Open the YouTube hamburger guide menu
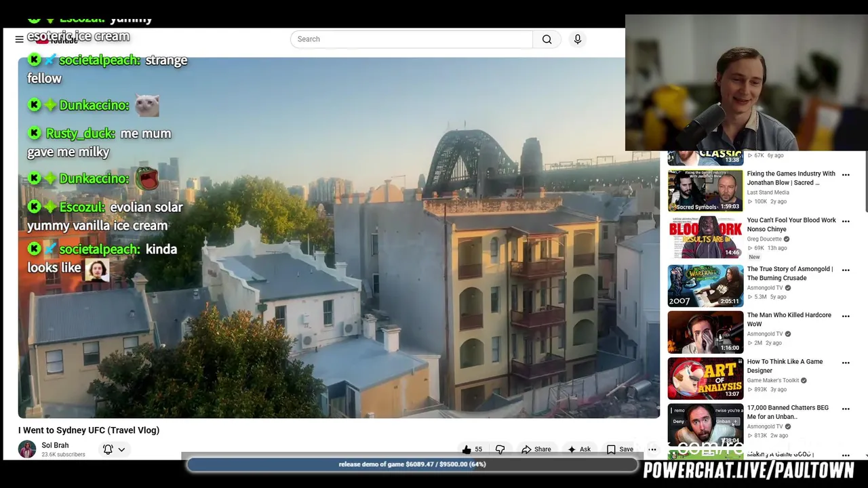Screen dimensions: 868x488 pyautogui.click(x=19, y=39)
